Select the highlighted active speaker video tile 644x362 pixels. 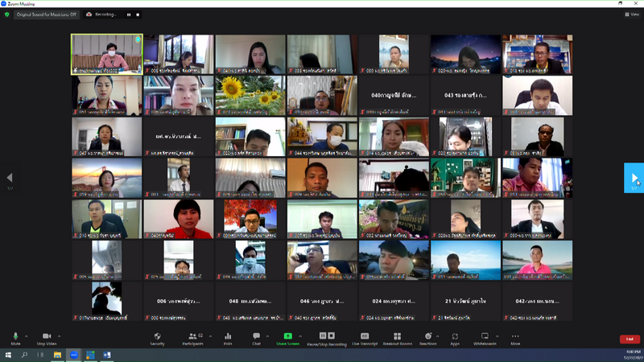point(107,54)
